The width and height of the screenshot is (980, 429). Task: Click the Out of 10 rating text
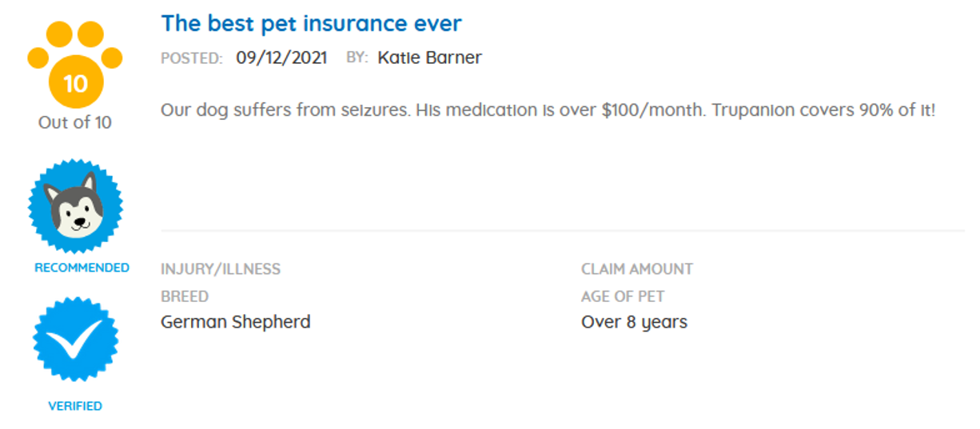pos(75,122)
